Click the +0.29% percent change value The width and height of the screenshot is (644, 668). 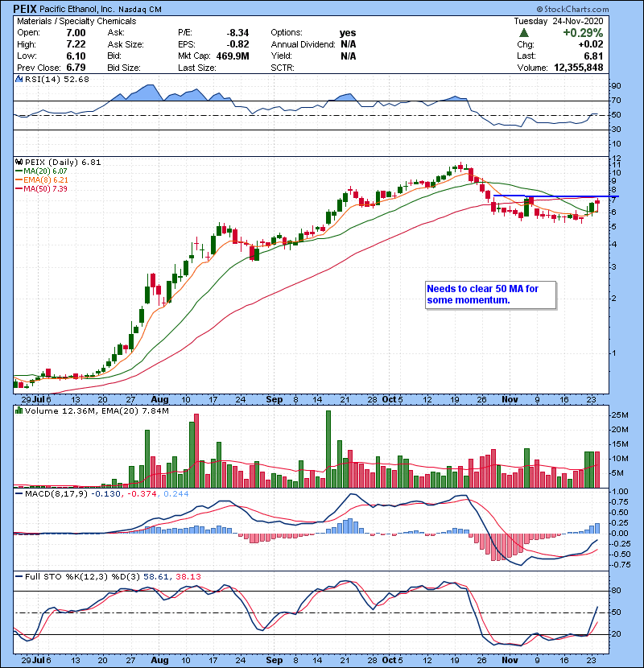point(583,33)
